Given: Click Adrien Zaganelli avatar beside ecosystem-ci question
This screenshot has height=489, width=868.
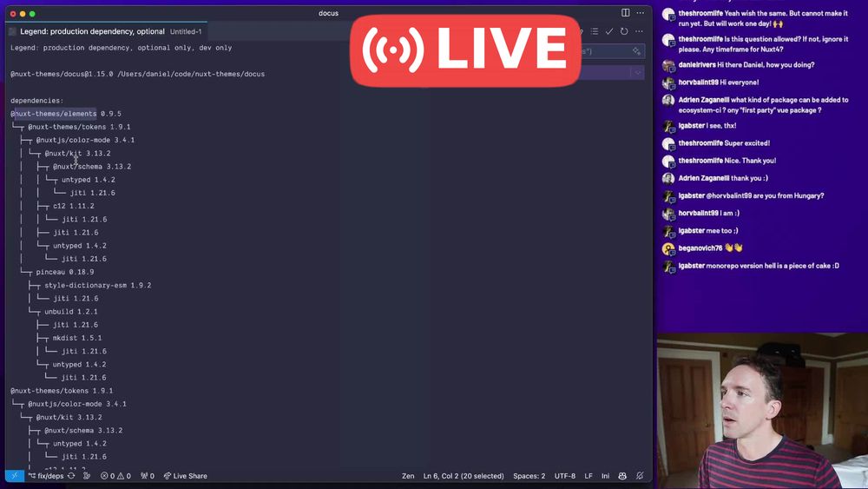Looking at the screenshot, I should pos(668,101).
